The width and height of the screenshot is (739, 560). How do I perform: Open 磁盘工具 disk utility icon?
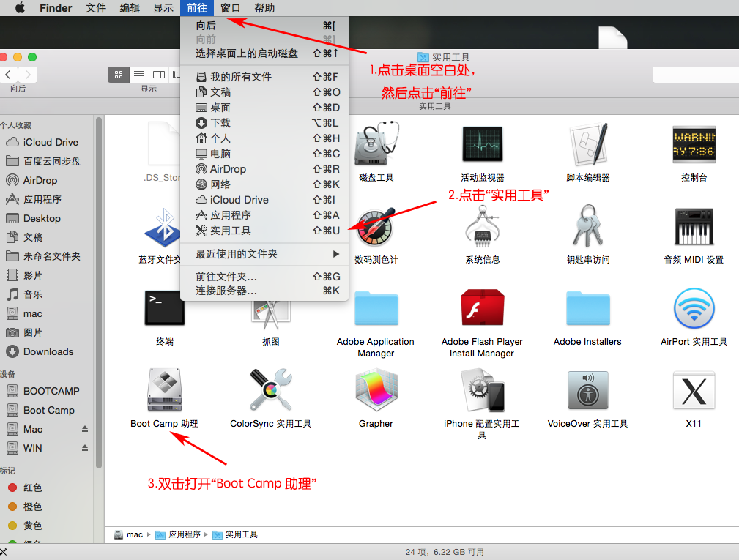coord(376,143)
